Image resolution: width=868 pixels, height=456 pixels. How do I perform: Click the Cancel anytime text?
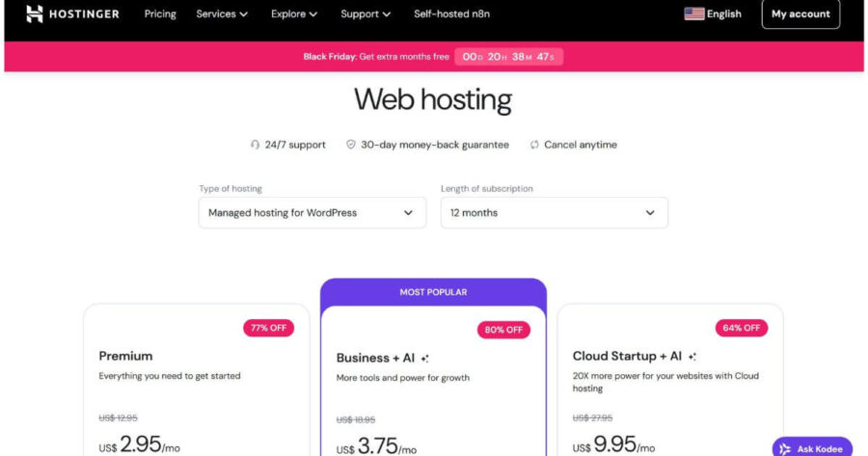581,145
